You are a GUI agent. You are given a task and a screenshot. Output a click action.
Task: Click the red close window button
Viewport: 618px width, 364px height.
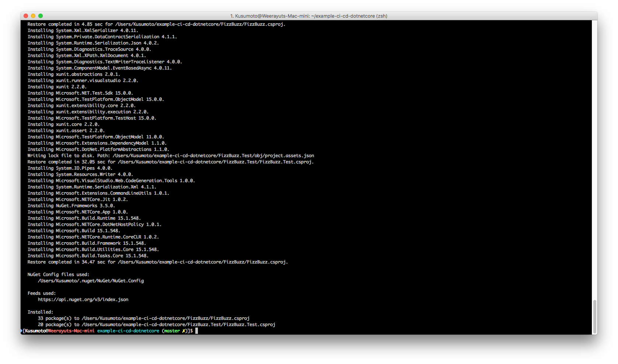pos(26,16)
